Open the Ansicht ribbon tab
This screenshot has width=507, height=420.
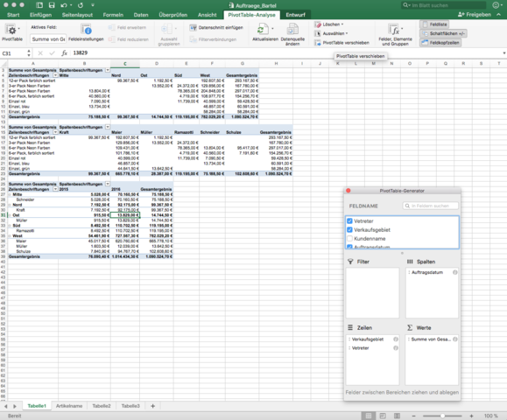(x=208, y=15)
